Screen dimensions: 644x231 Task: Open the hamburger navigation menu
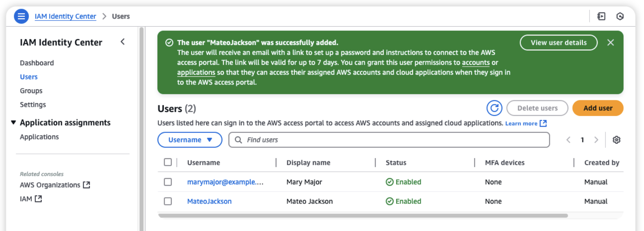[x=21, y=16]
